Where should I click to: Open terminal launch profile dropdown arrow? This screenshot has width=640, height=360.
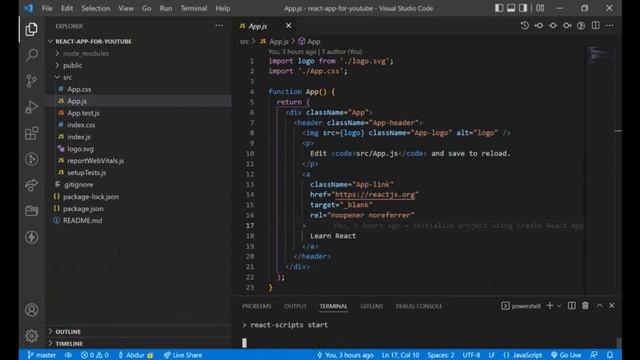[559, 306]
